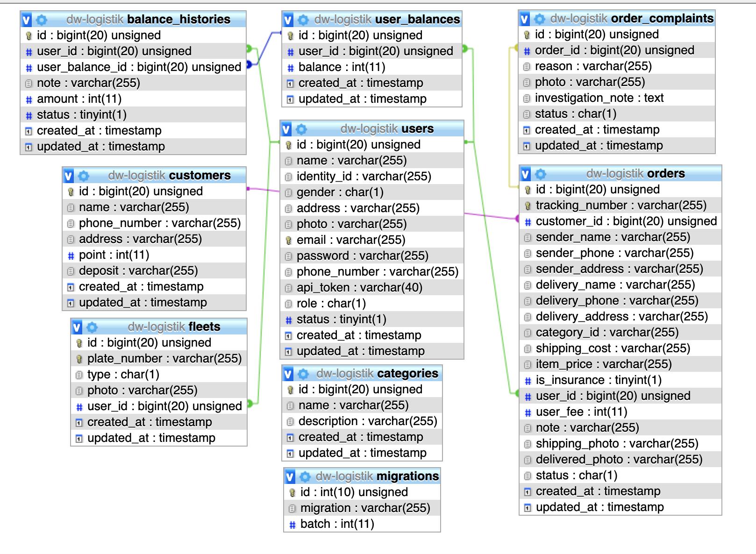Open gear options for fleets table

[x=92, y=327]
